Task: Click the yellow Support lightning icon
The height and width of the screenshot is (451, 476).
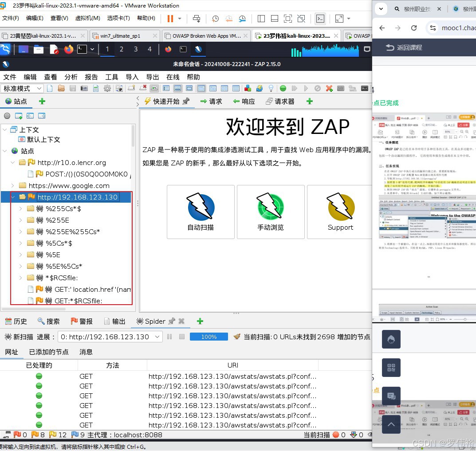Action: tap(340, 206)
